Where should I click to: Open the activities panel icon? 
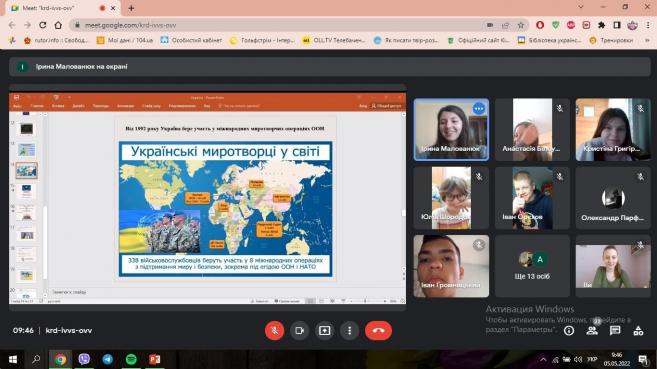[x=638, y=330]
